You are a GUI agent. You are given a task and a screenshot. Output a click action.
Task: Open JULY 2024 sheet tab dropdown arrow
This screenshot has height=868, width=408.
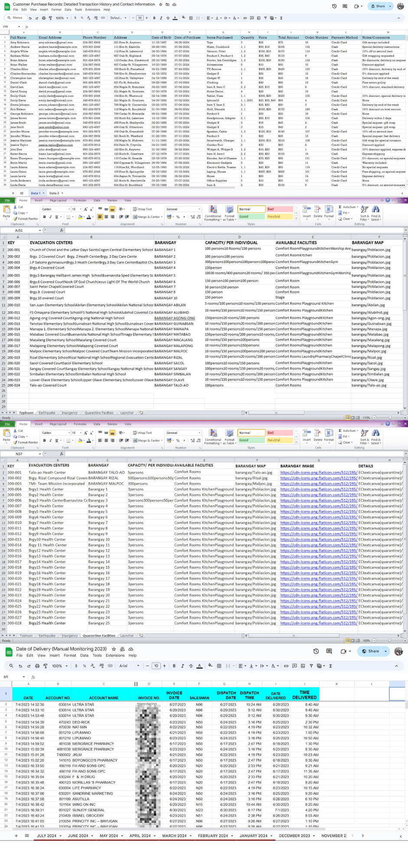coord(61,835)
